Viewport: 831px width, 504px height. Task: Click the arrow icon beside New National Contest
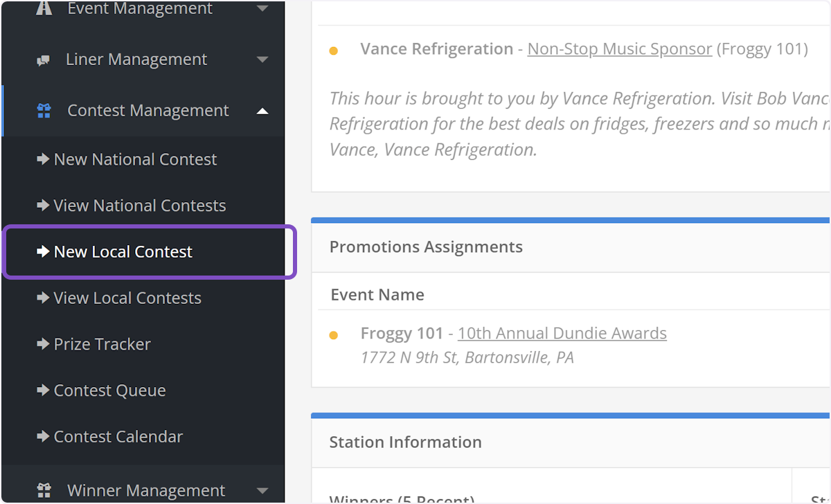(x=43, y=159)
